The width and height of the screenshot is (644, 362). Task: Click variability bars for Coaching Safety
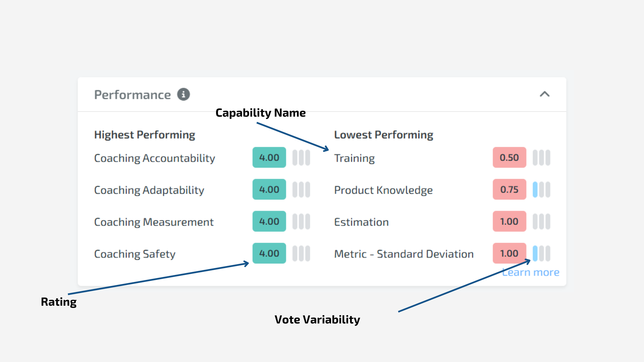301,253
